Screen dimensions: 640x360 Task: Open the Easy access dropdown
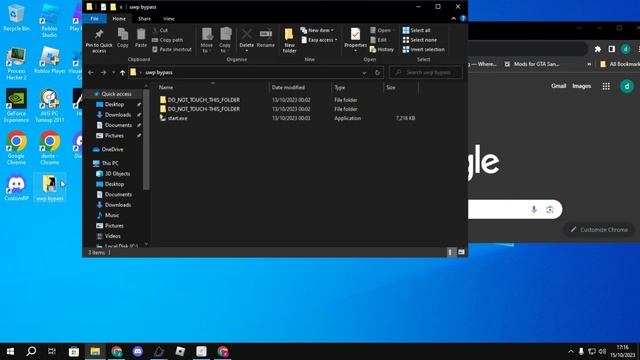319,40
